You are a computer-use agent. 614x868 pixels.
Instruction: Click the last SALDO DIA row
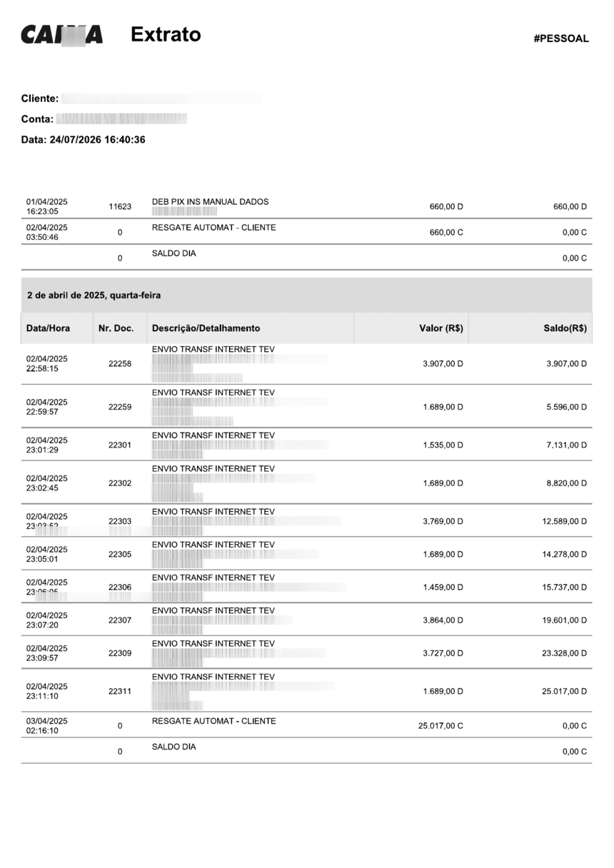[306, 751]
